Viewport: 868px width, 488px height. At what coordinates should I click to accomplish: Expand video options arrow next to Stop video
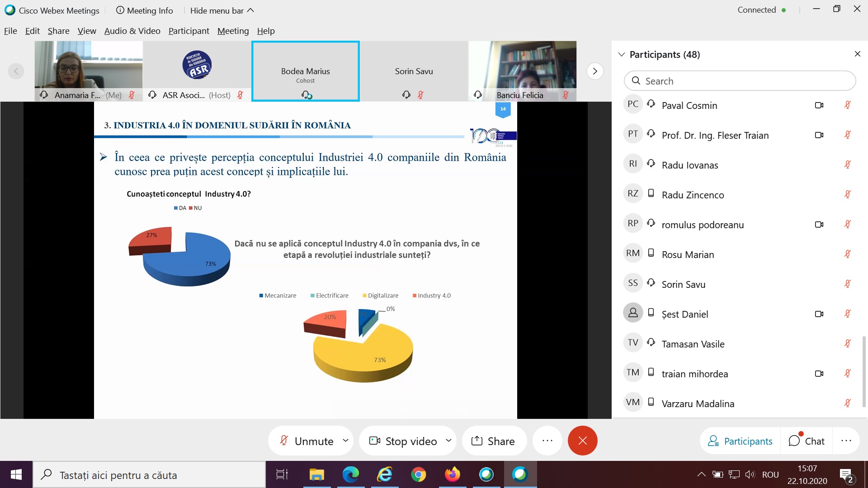448,440
